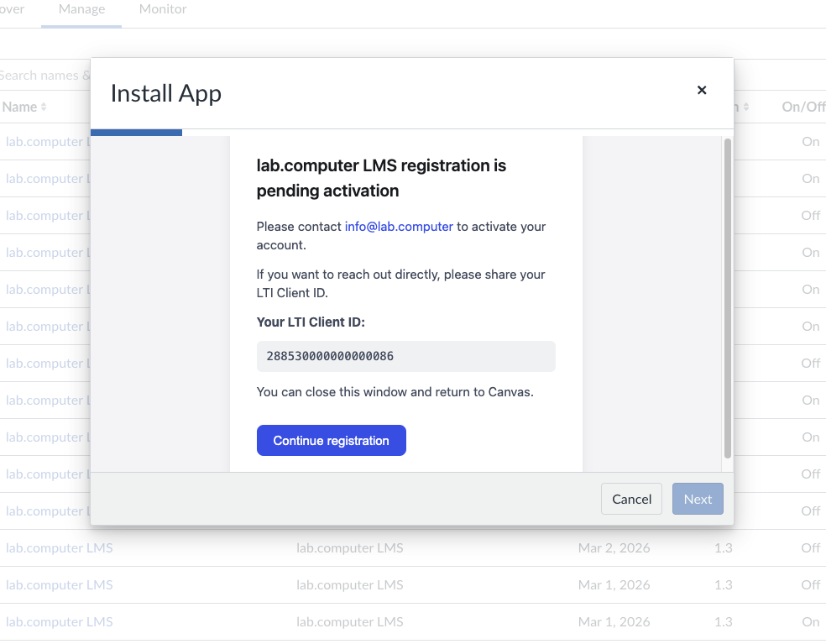Click the Install App title

166,94
